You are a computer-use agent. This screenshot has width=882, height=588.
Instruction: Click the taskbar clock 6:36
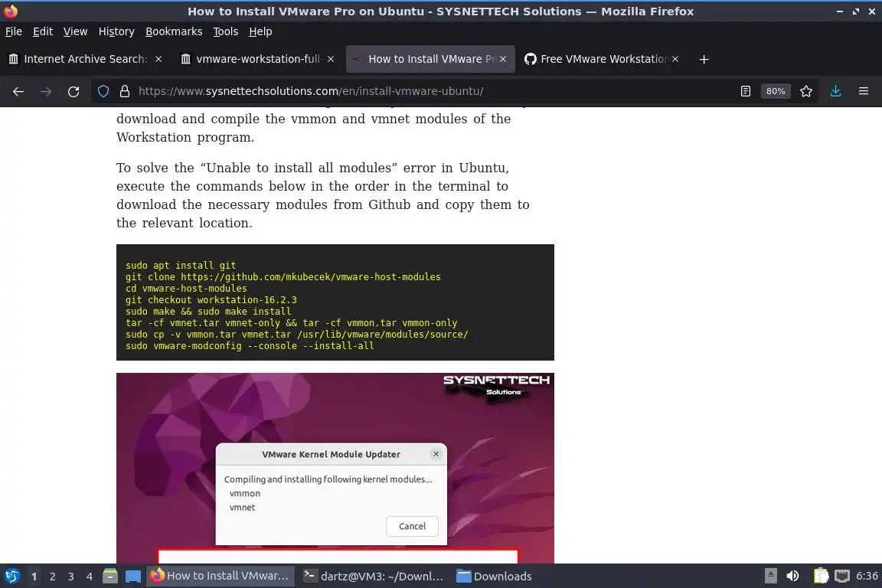867,576
